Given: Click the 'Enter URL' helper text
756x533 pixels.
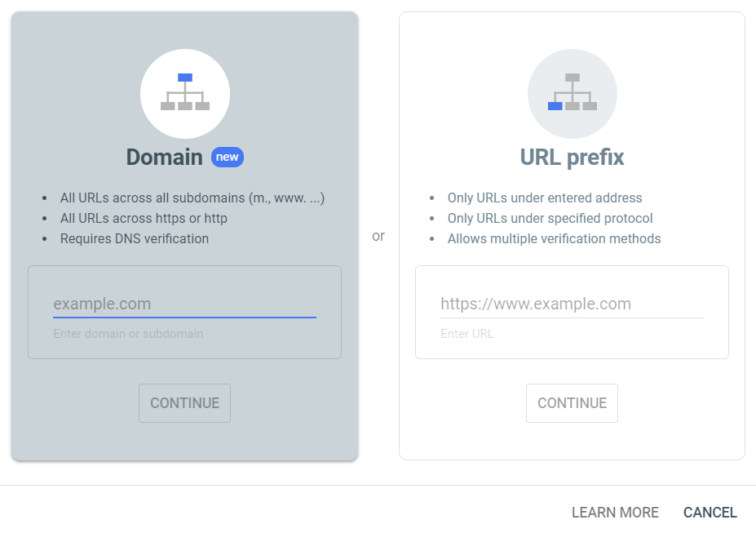Looking at the screenshot, I should click(467, 334).
